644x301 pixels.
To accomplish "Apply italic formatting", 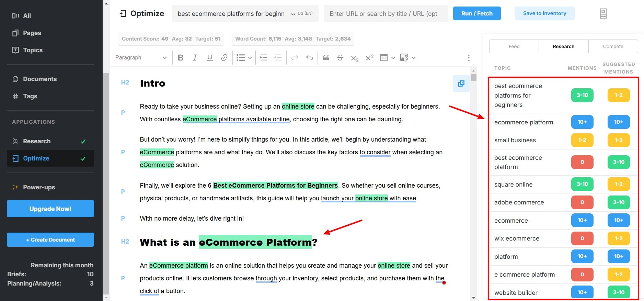I will [x=195, y=58].
